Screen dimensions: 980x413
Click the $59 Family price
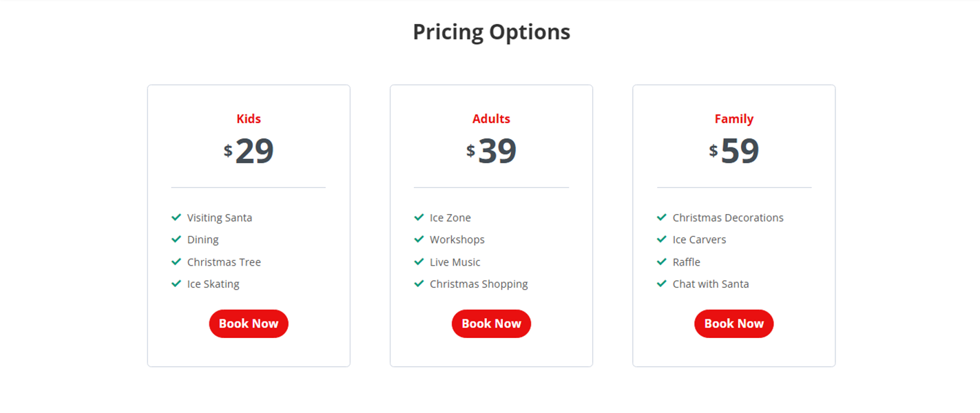(734, 151)
